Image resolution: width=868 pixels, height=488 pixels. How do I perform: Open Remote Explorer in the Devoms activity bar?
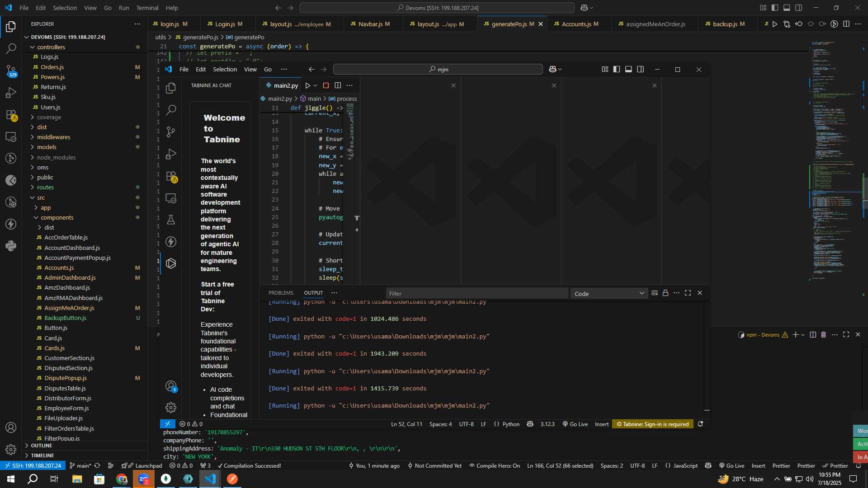point(11,136)
